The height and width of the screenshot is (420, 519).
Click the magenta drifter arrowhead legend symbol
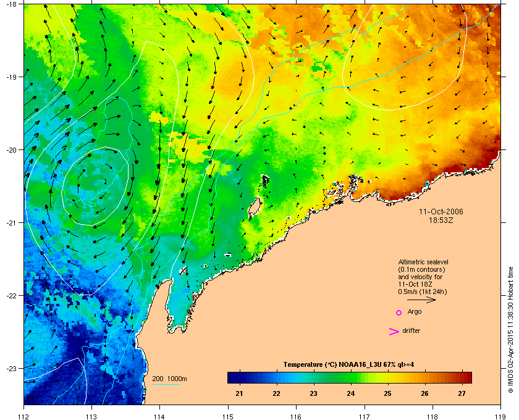pos(394,332)
